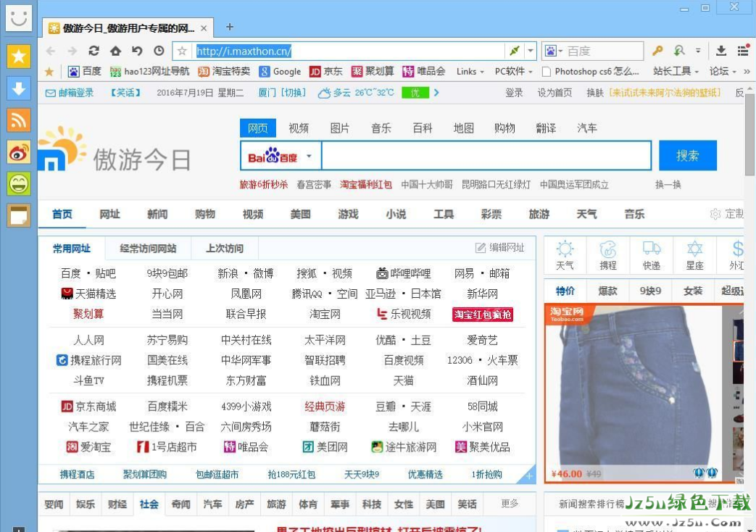Open the 天气 sun icon widget

(x=565, y=255)
